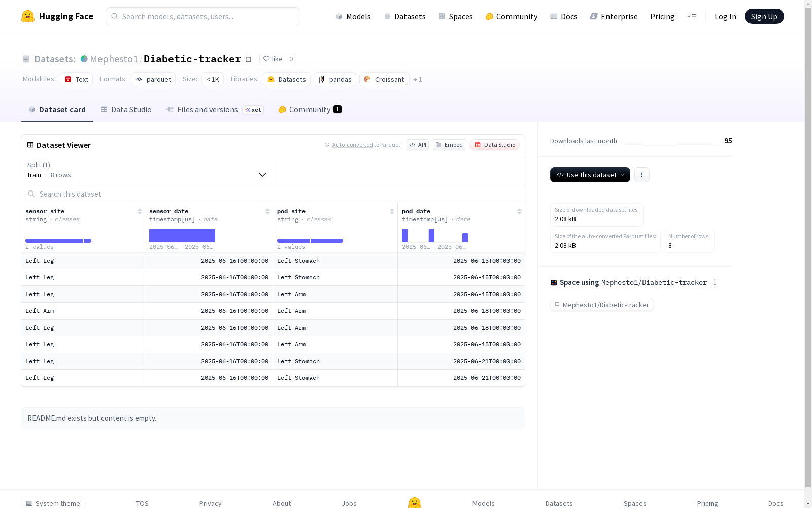This screenshot has width=812, height=508.
Task: Open the Data Studio button in viewer header
Action: coord(495,145)
